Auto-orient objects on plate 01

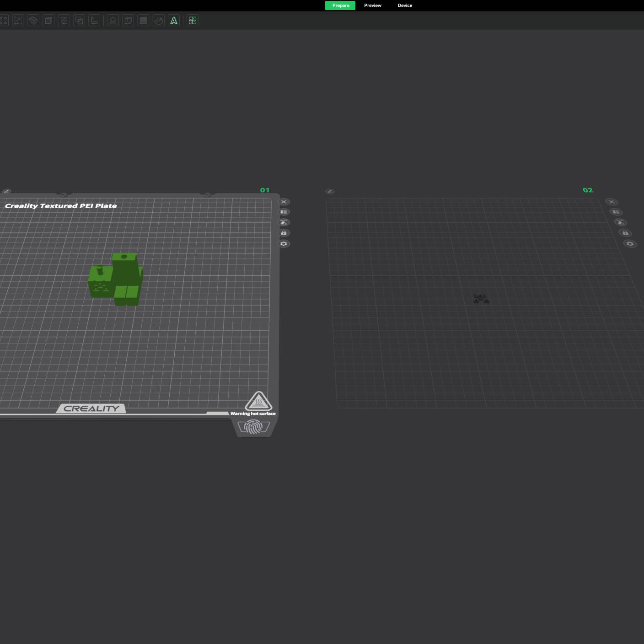284,222
